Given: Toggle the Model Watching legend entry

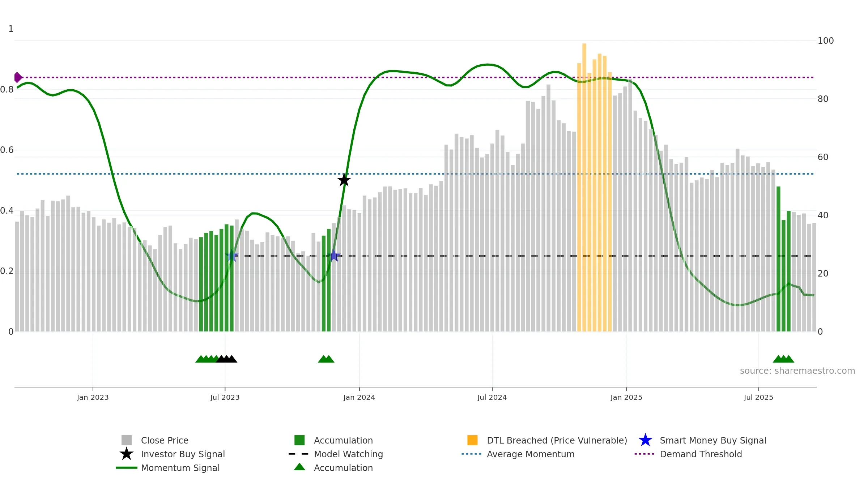Looking at the screenshot, I should point(336,454).
